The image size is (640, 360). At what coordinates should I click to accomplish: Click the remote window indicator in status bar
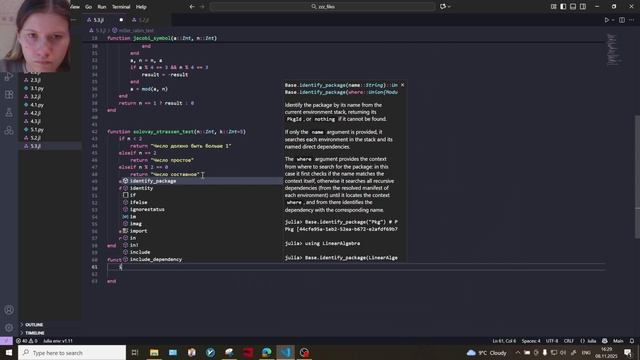tap(6, 341)
